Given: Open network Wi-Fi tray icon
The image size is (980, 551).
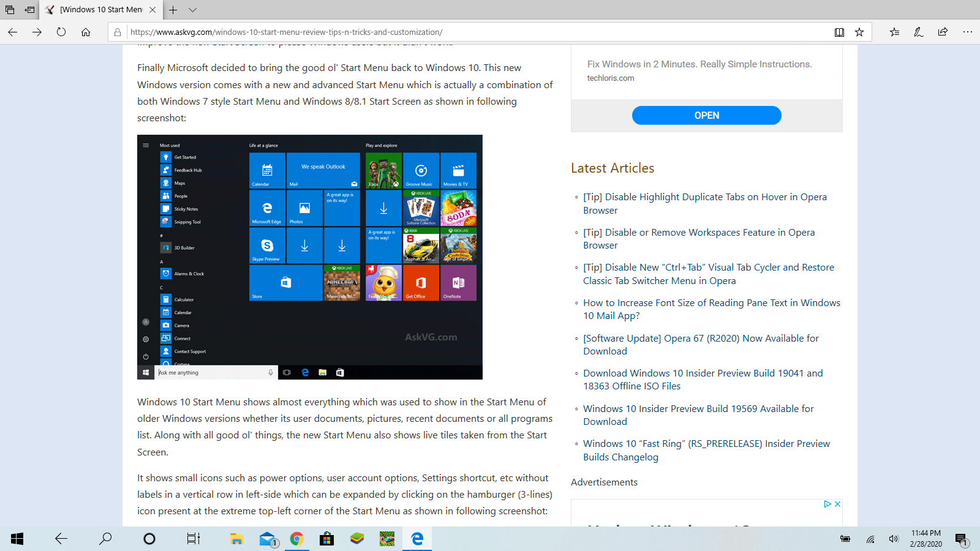Looking at the screenshot, I should click(x=870, y=539).
